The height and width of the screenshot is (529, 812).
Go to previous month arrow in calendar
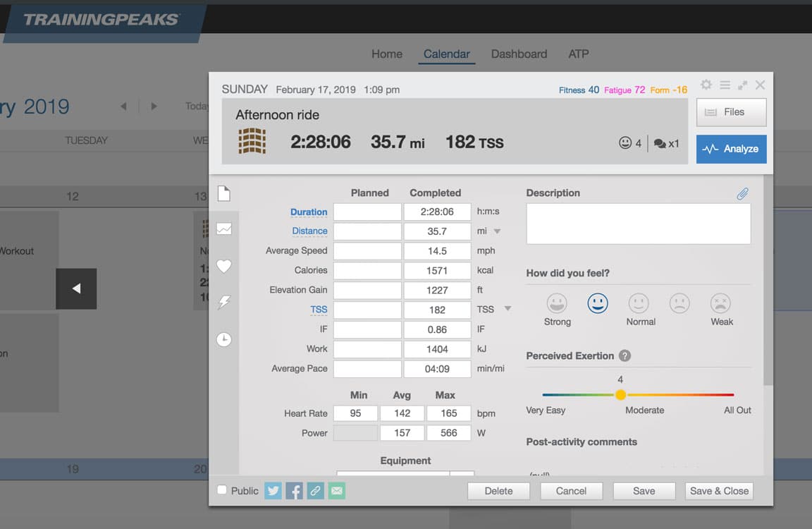(x=123, y=107)
